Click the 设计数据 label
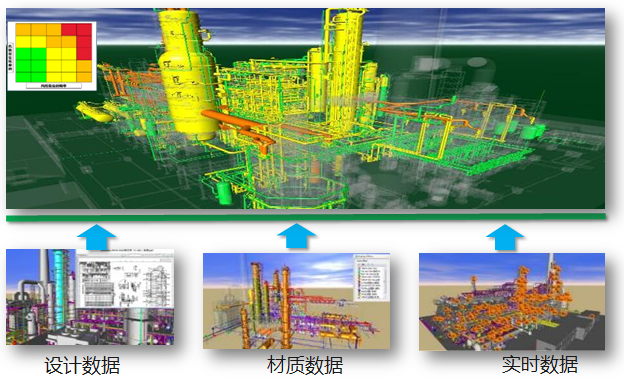The width and height of the screenshot is (624, 383). 82,365
